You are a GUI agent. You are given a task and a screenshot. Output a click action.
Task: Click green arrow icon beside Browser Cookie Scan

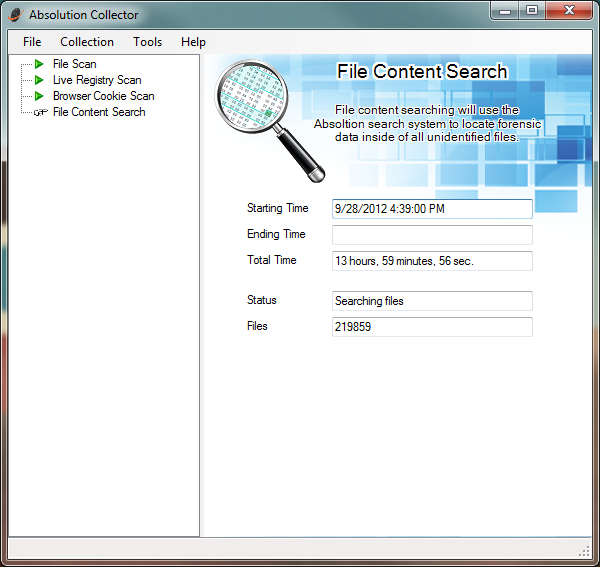click(39, 96)
